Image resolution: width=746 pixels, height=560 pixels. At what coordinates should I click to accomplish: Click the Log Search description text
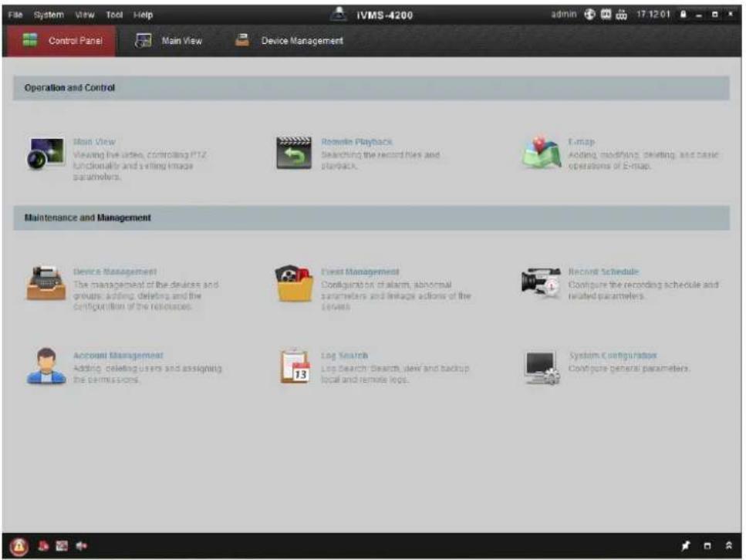(x=395, y=374)
